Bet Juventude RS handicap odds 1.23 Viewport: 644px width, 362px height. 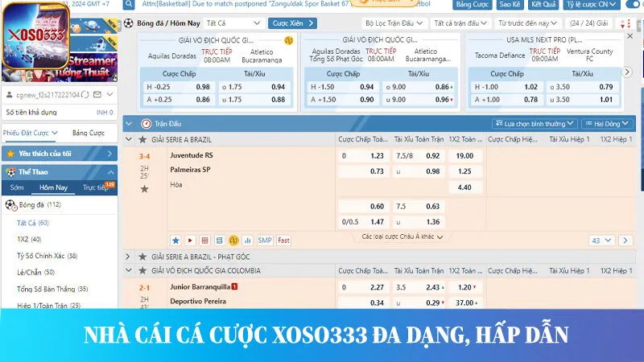click(363, 156)
